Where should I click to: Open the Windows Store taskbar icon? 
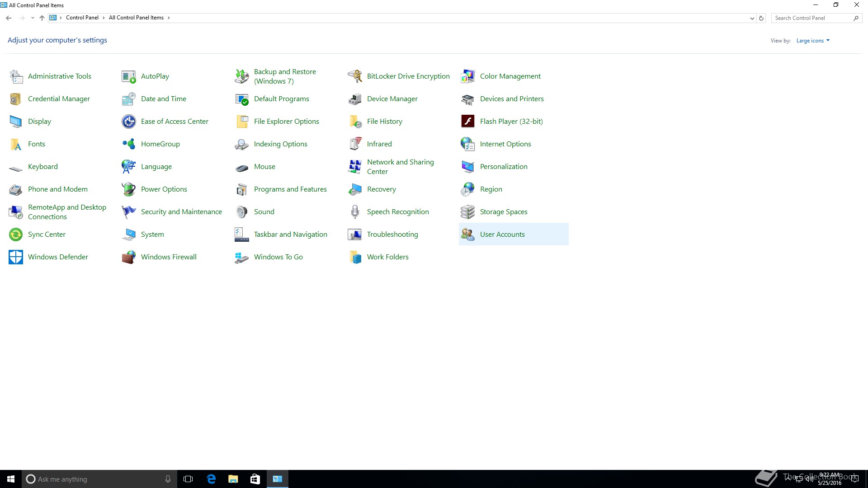coord(255,479)
